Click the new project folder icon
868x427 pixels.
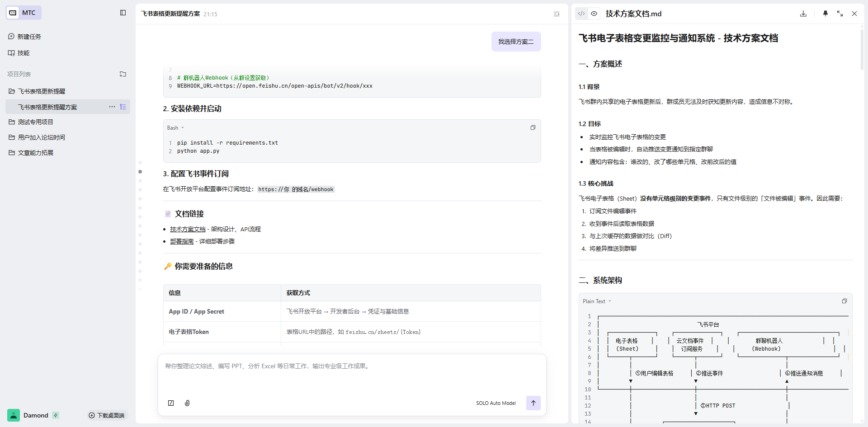(x=123, y=74)
